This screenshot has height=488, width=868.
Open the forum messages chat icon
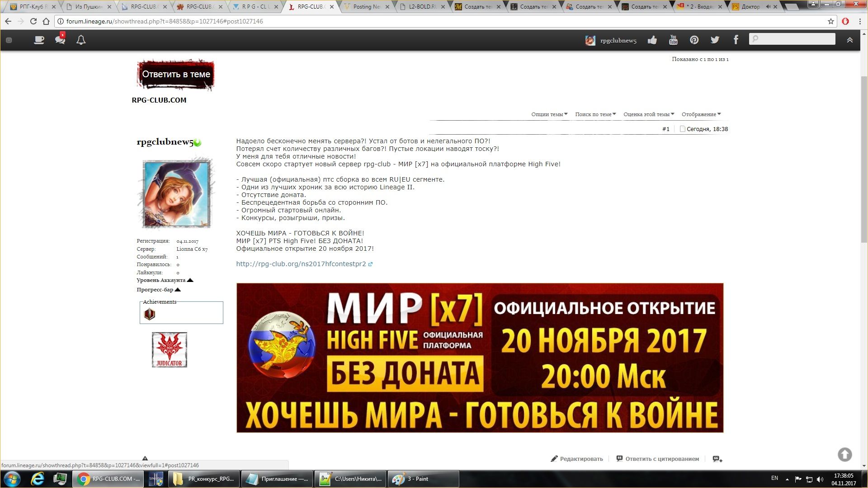click(x=60, y=40)
